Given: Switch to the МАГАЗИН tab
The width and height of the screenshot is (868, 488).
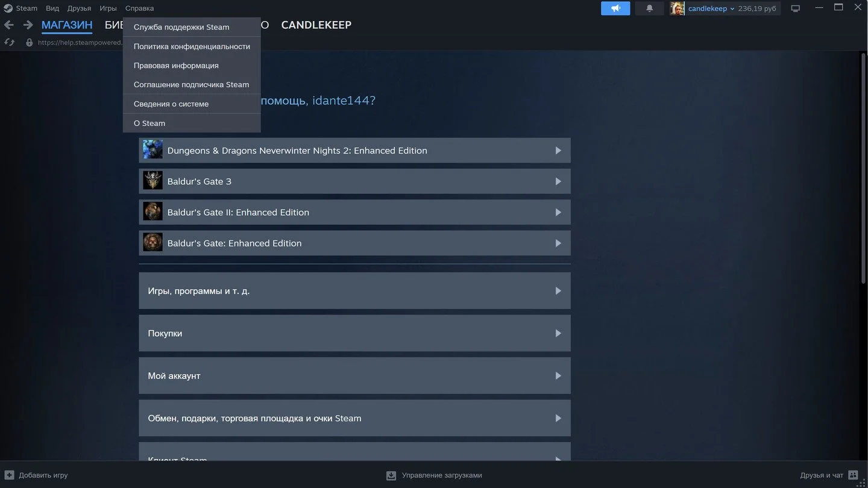Looking at the screenshot, I should click(x=67, y=25).
